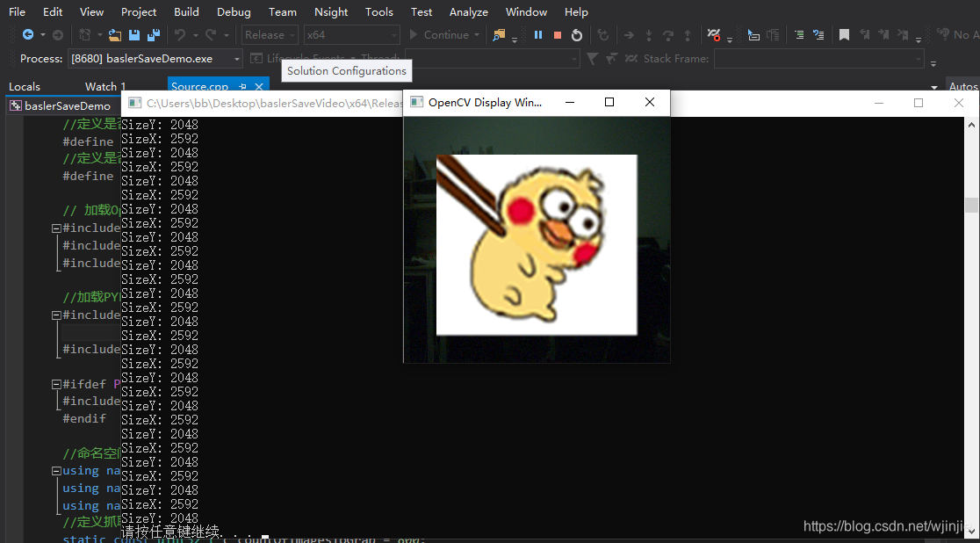
Task: Switch to the Watch 1 tab
Action: (104, 87)
